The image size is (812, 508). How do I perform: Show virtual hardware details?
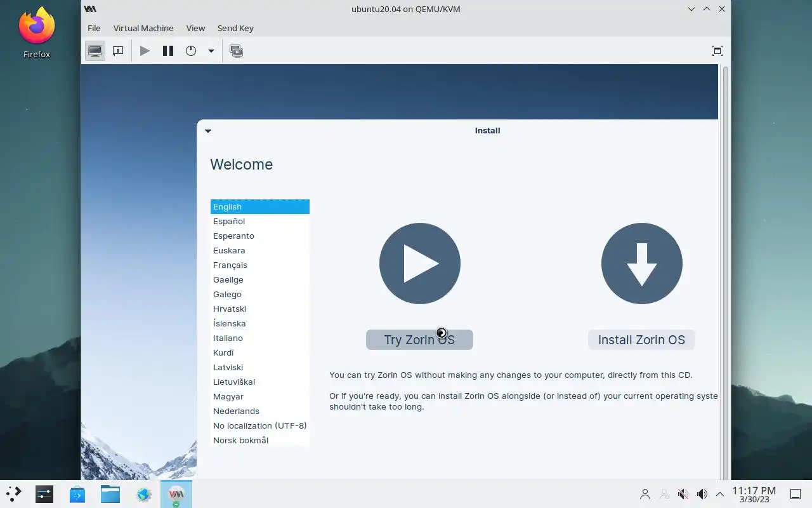(118, 51)
